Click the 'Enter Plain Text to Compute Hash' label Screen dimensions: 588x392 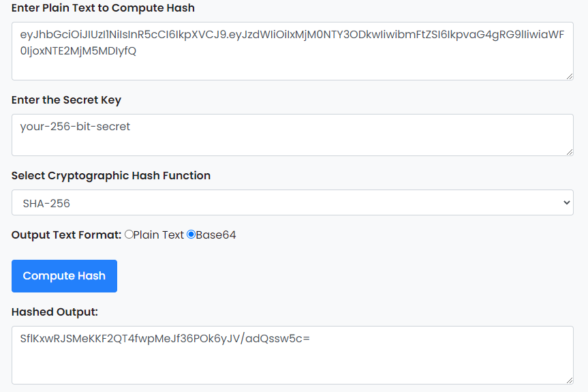click(x=103, y=8)
